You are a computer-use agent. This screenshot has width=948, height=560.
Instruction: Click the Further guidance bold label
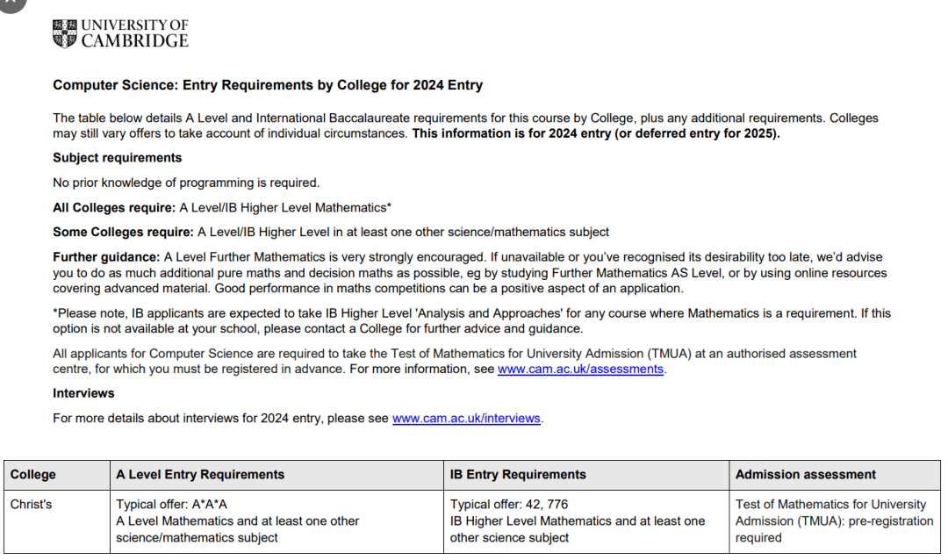106,258
